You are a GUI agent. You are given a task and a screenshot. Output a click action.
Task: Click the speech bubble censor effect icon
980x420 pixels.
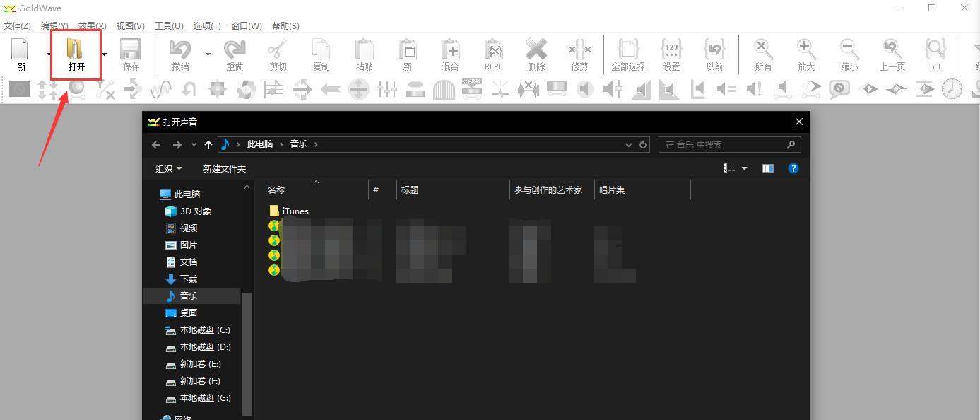(839, 89)
